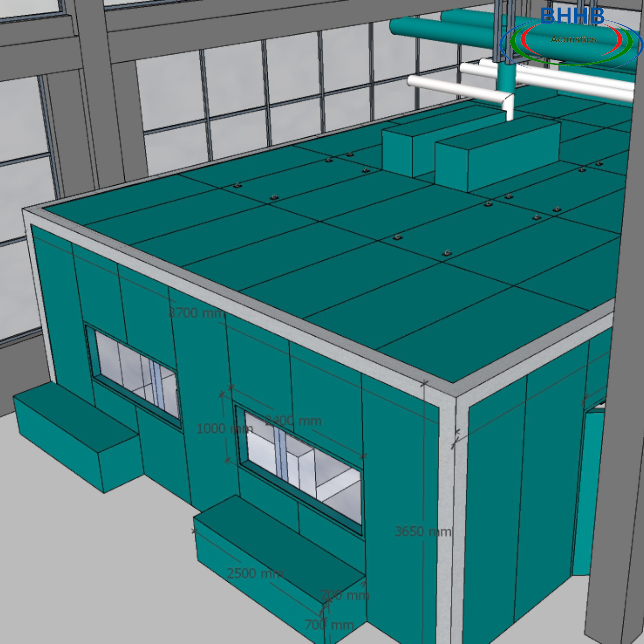The width and height of the screenshot is (644, 644).
Task: Select the teal box on floor at left
Action: (x=76, y=435)
